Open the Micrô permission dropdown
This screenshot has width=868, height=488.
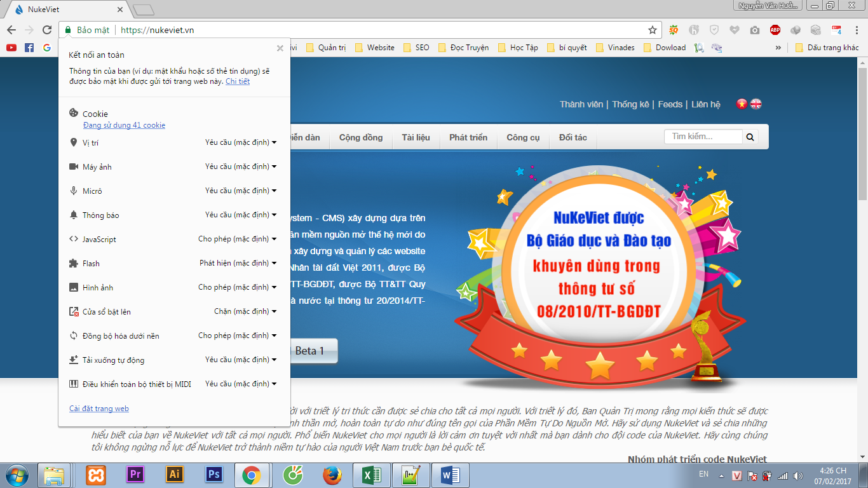[241, 191]
